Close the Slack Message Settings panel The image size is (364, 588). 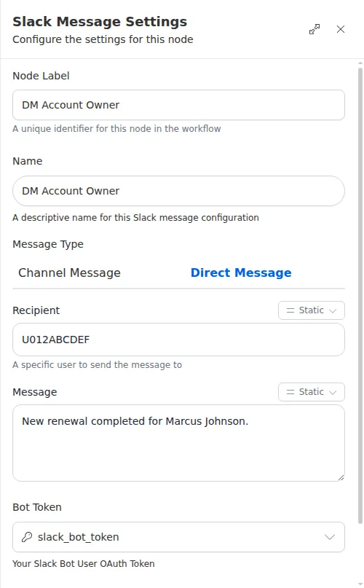pyautogui.click(x=341, y=29)
